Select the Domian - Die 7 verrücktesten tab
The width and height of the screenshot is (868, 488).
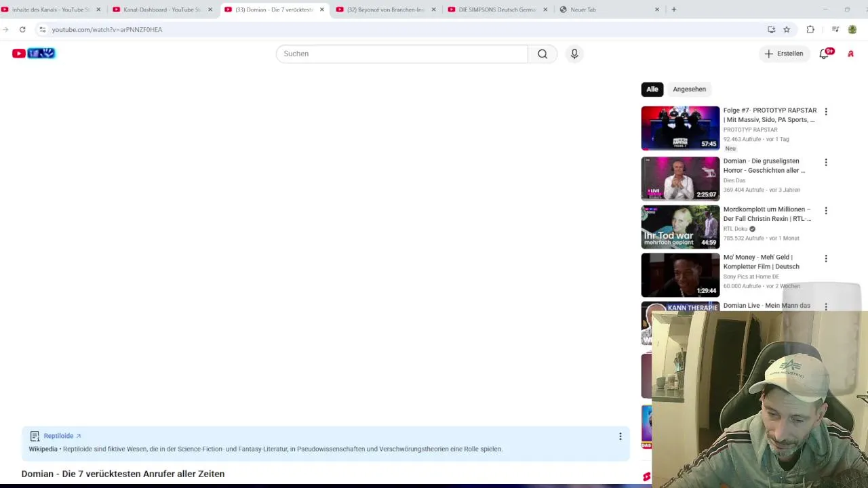(x=274, y=9)
